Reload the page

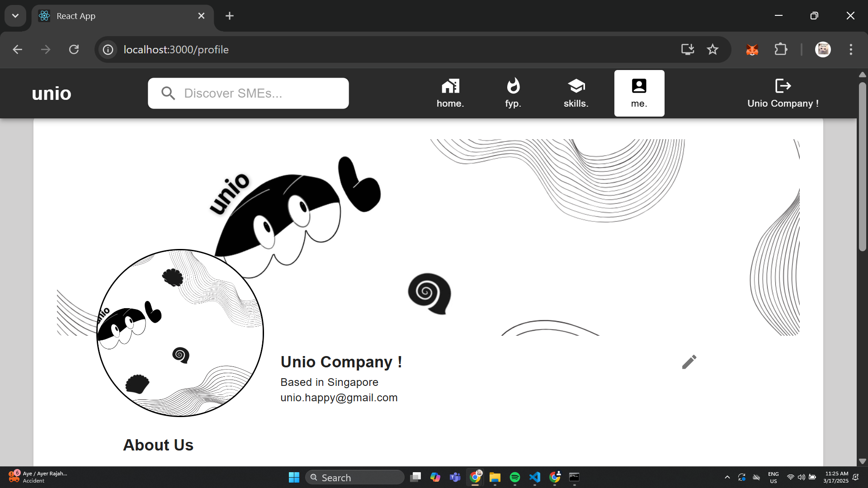(74, 49)
